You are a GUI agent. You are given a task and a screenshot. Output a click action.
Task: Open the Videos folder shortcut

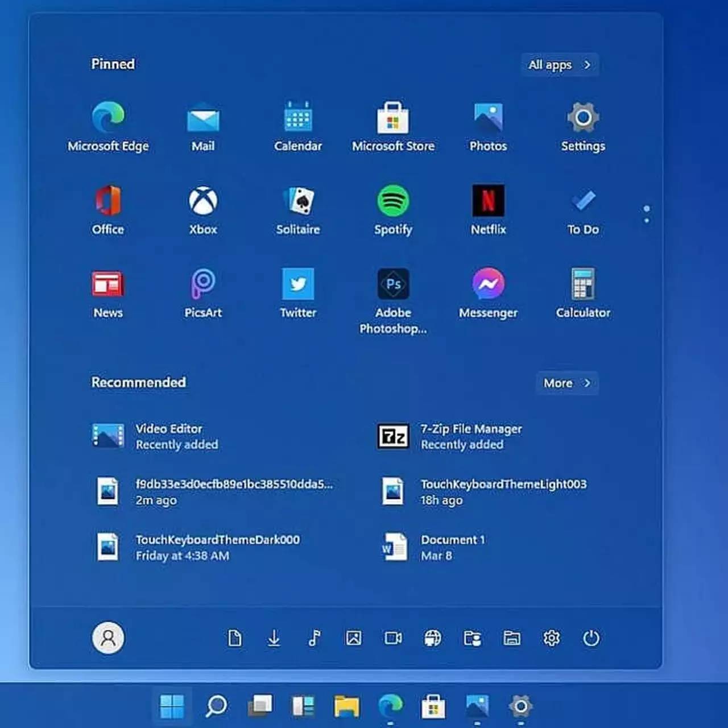[x=393, y=638]
